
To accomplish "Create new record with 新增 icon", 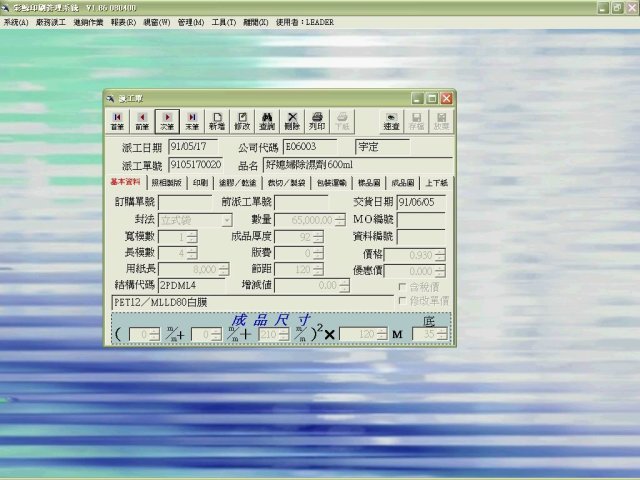I will (217, 121).
